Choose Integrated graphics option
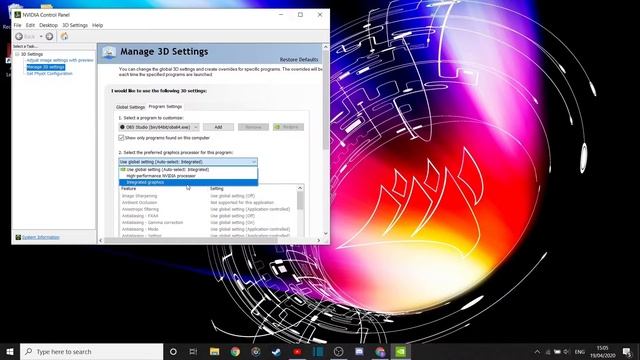640x360 pixels. pos(188,182)
